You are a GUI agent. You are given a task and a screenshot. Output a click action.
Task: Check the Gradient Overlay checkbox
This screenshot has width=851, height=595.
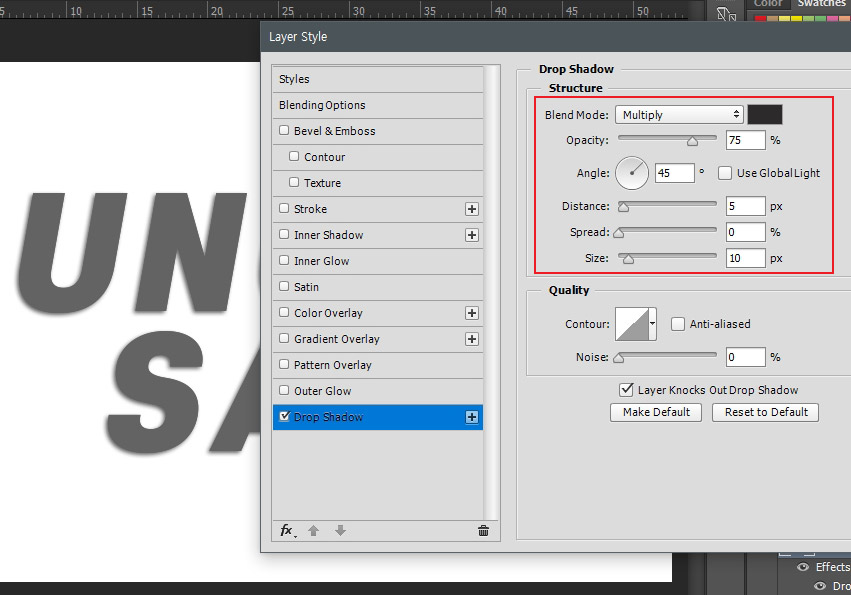point(284,338)
